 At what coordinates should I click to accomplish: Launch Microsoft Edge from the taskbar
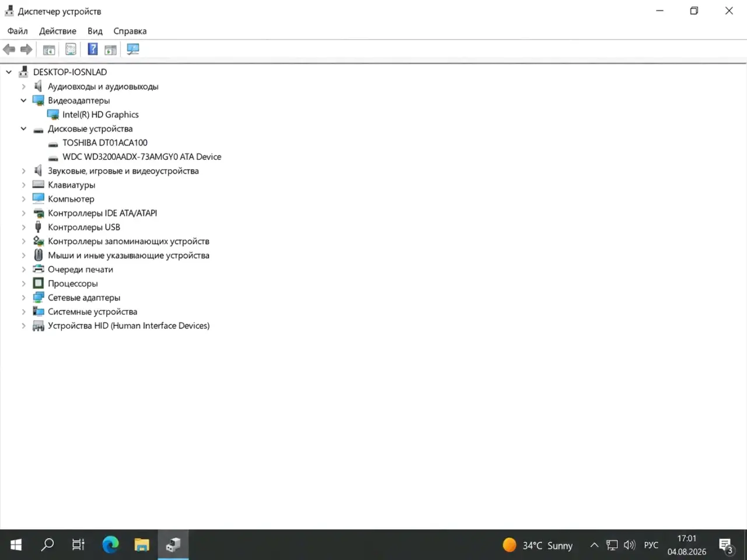point(110,545)
